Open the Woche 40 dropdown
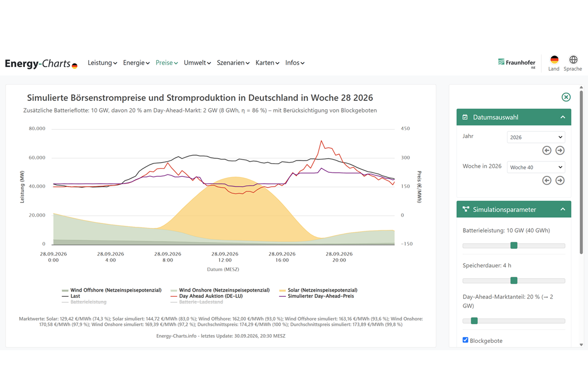588x385 pixels. [536, 167]
